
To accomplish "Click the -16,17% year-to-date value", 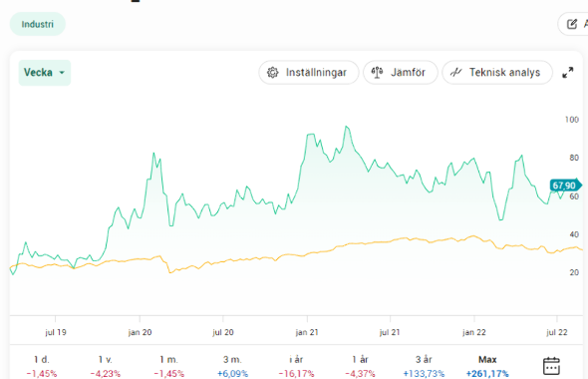I will tap(296, 374).
